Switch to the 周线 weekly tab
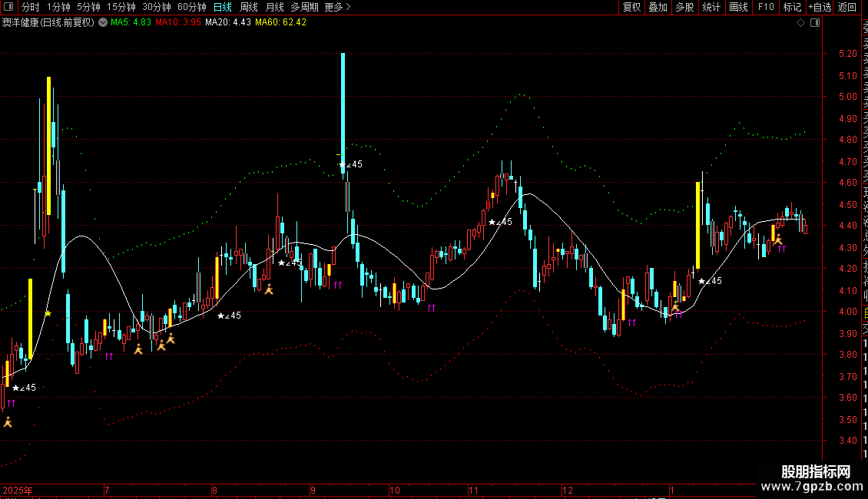The height and width of the screenshot is (499, 868). pyautogui.click(x=249, y=7)
